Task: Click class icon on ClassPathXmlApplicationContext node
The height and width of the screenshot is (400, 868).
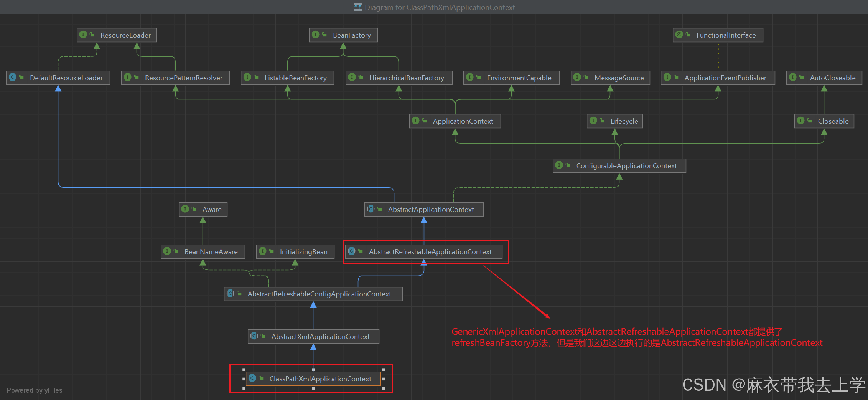Action: tap(252, 378)
